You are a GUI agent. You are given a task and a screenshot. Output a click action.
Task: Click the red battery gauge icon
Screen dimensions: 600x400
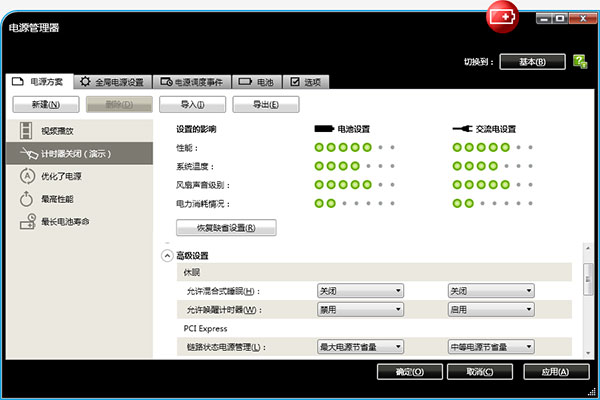502,18
